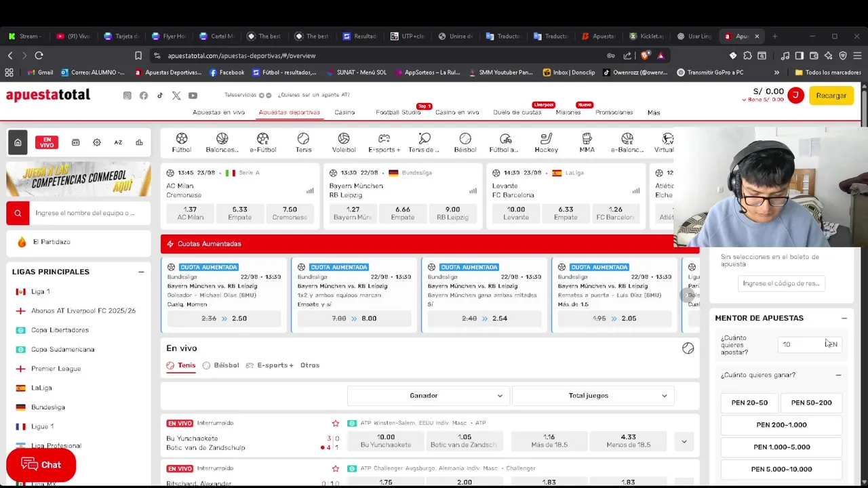This screenshot has height=488, width=868.
Task: Open the Casino menu item
Action: click(344, 113)
